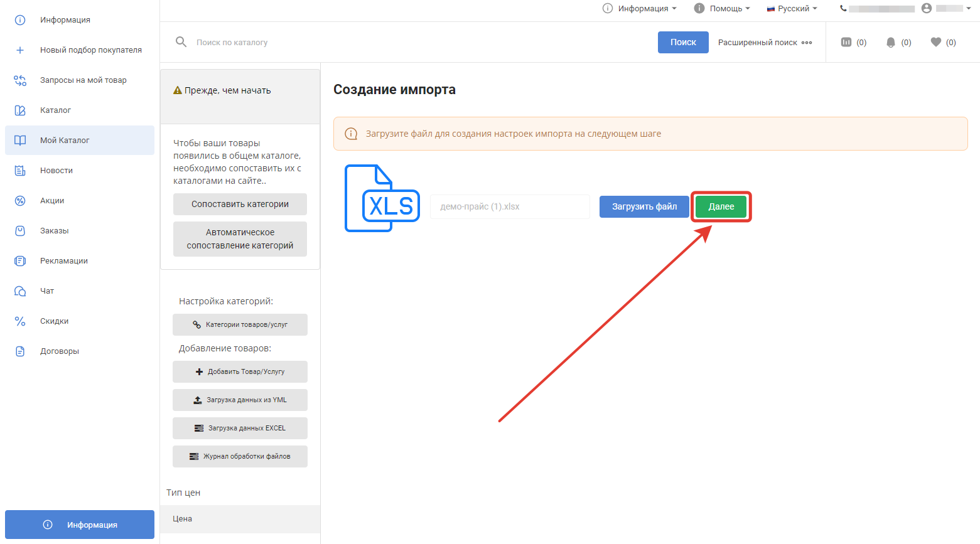Click the Скидки percent icon in sidebar

(x=20, y=321)
